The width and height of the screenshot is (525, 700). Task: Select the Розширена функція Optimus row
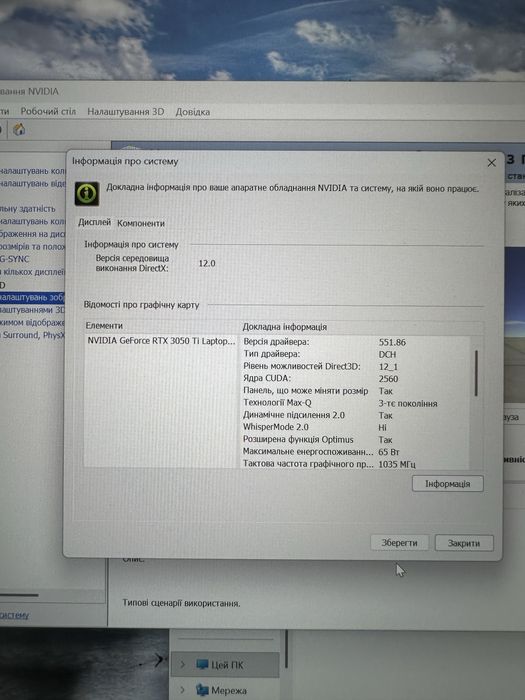[355, 440]
